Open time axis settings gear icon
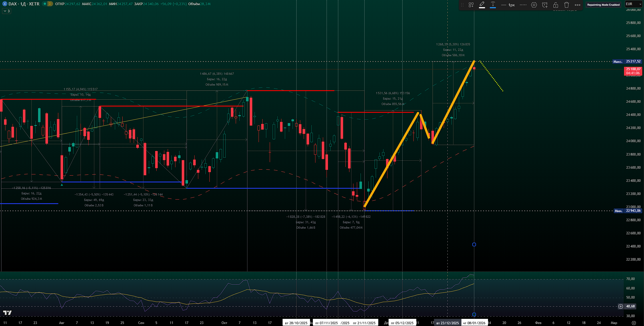 (634, 323)
